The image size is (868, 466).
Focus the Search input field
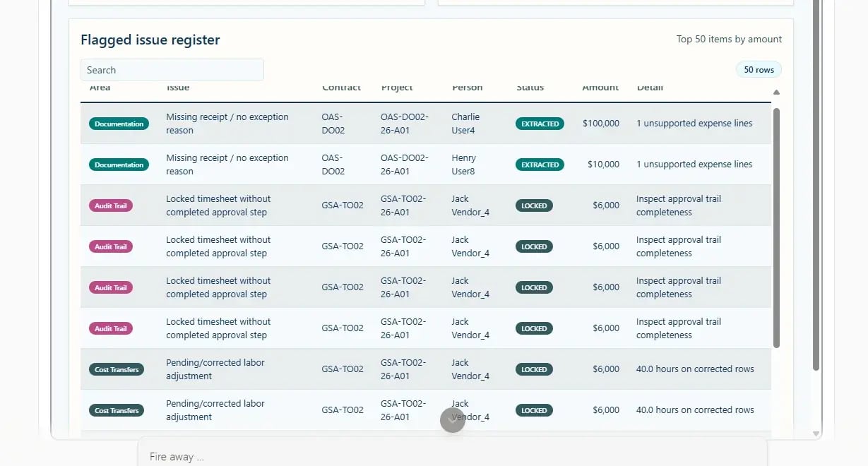point(172,70)
